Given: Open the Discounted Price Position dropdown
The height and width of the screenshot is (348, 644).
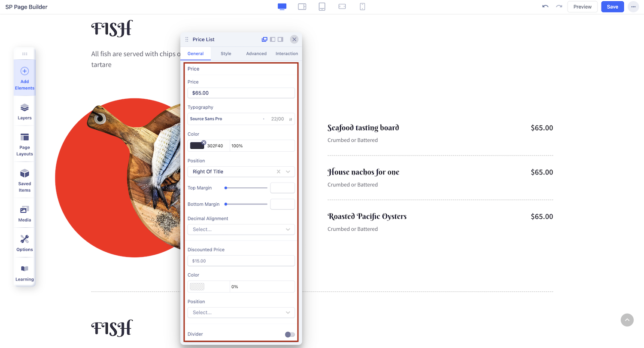Looking at the screenshot, I should [x=241, y=312].
